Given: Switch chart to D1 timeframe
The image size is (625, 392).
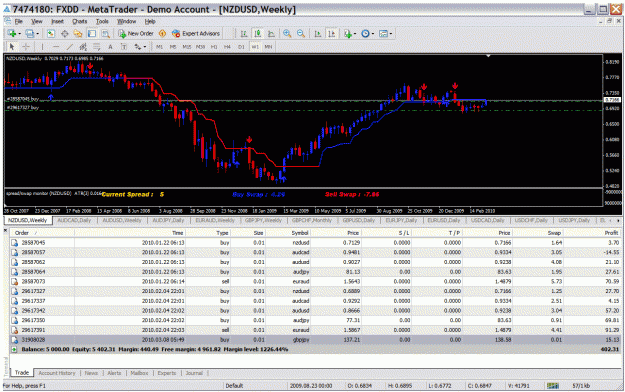Looking at the screenshot, I should tap(241, 47).
